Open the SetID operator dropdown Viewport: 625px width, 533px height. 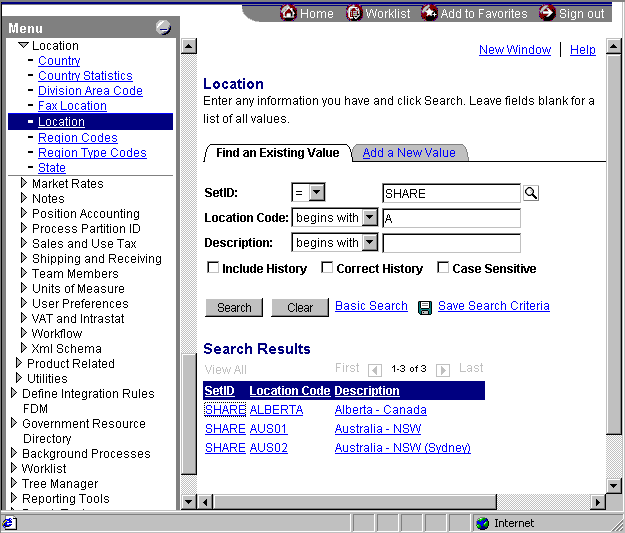tap(317, 193)
